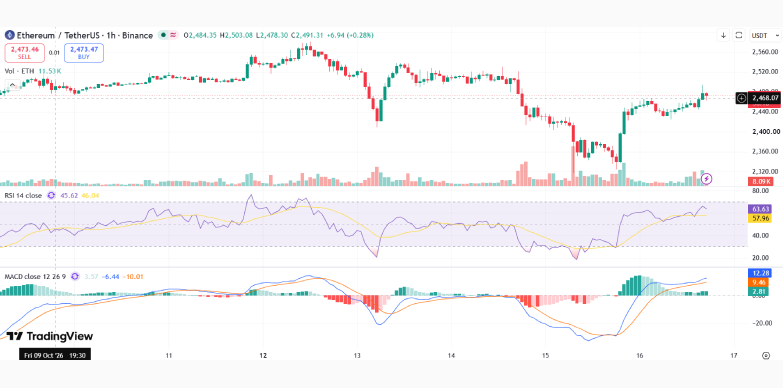Select the 0.01 spread value

tap(54, 52)
